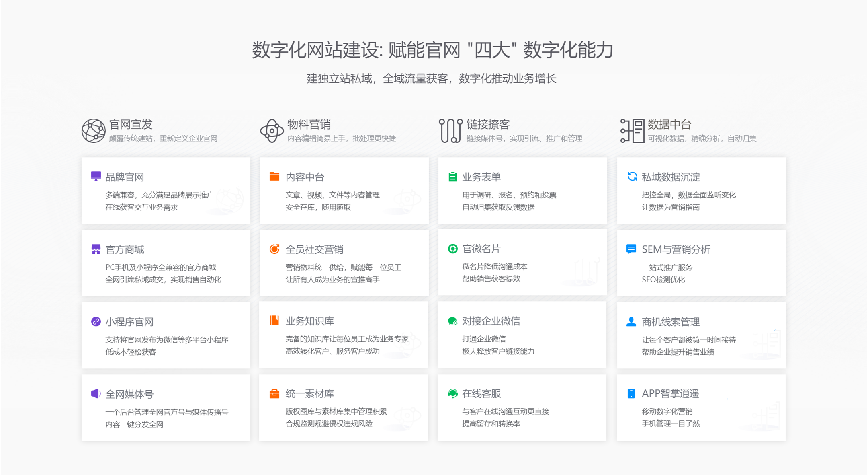Click the green clipboard icon for 业务表单
This screenshot has height=475, width=868.
tap(452, 177)
